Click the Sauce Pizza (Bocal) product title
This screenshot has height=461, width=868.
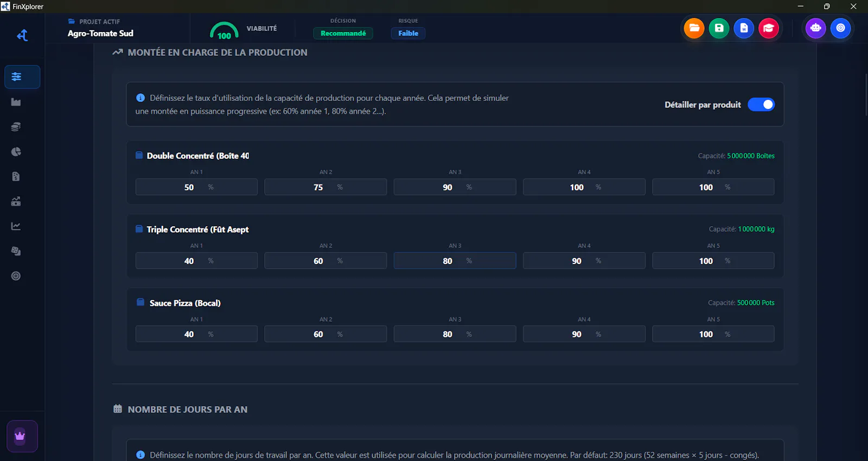click(x=185, y=303)
